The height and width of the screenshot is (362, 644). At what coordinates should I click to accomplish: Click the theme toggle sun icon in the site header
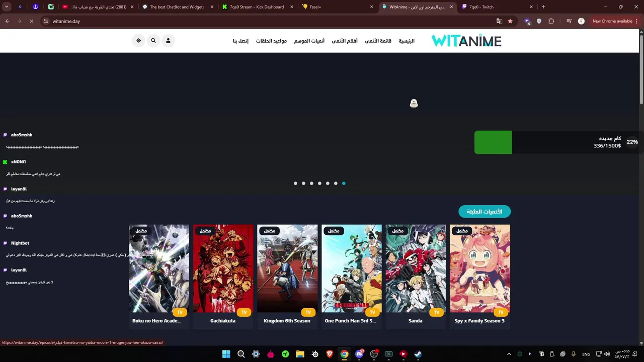139,41
